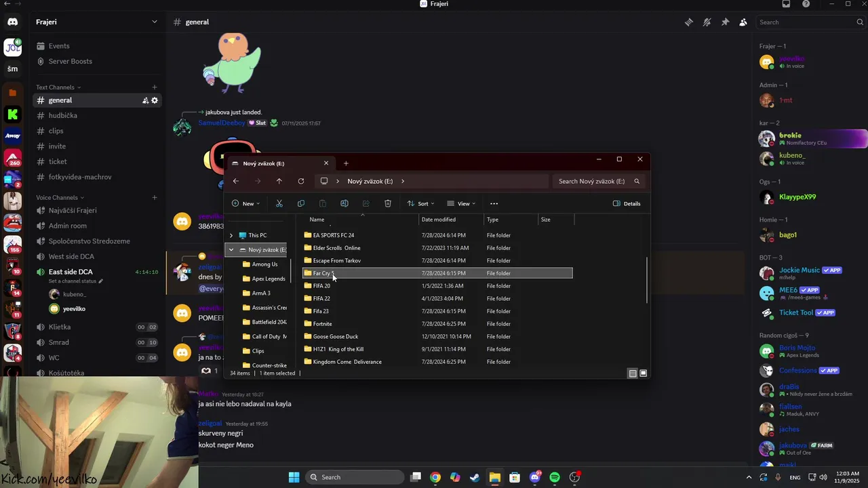This screenshot has width=868, height=488.
Task: Select Apex Legends in navigation tree
Action: pos(264,279)
